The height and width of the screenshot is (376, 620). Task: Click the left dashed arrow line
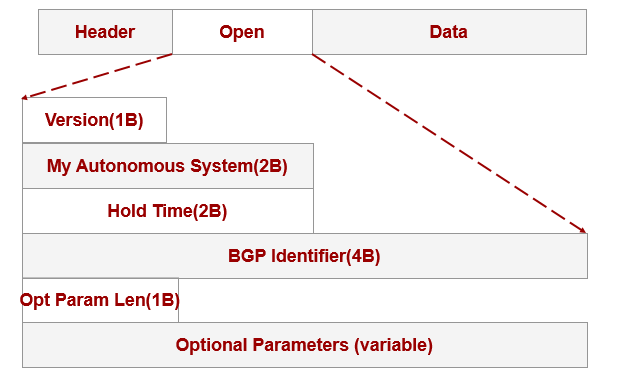pos(97,76)
